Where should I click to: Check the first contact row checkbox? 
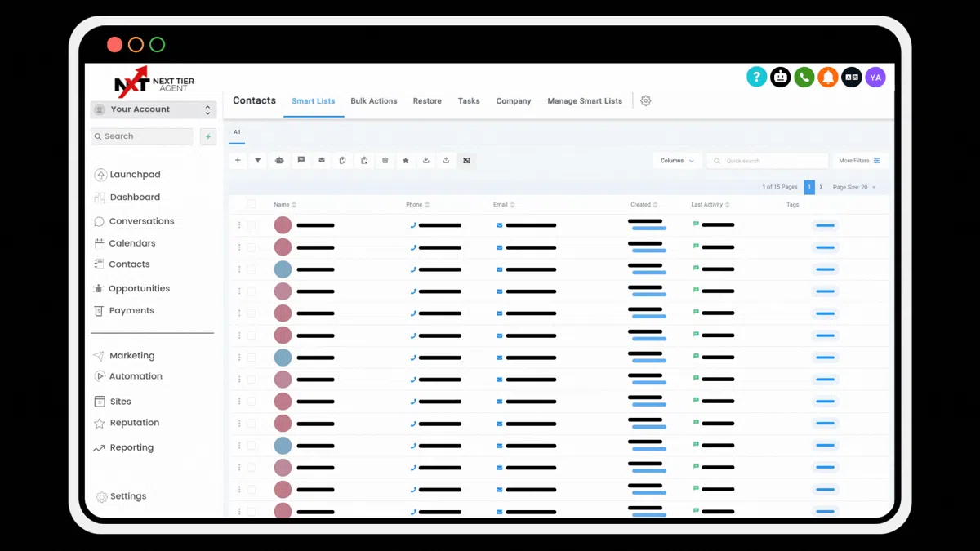(252, 225)
